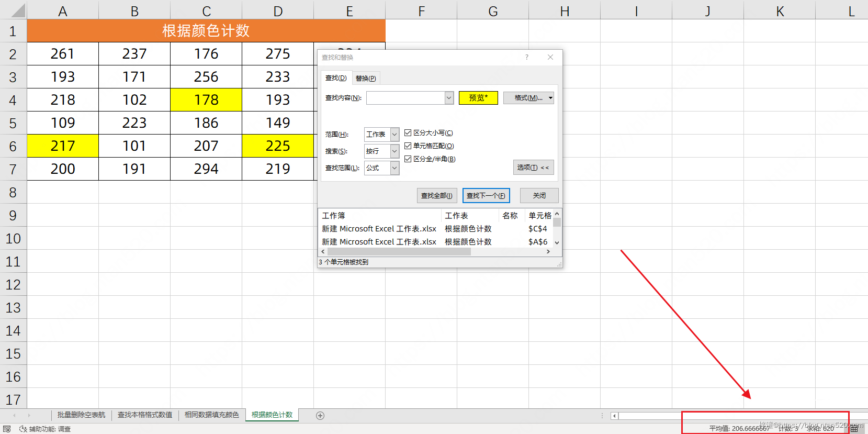Image resolution: width=868 pixels, height=434 pixels.
Task: Select the 根据颜色计数 sheet tab
Action: (272, 415)
